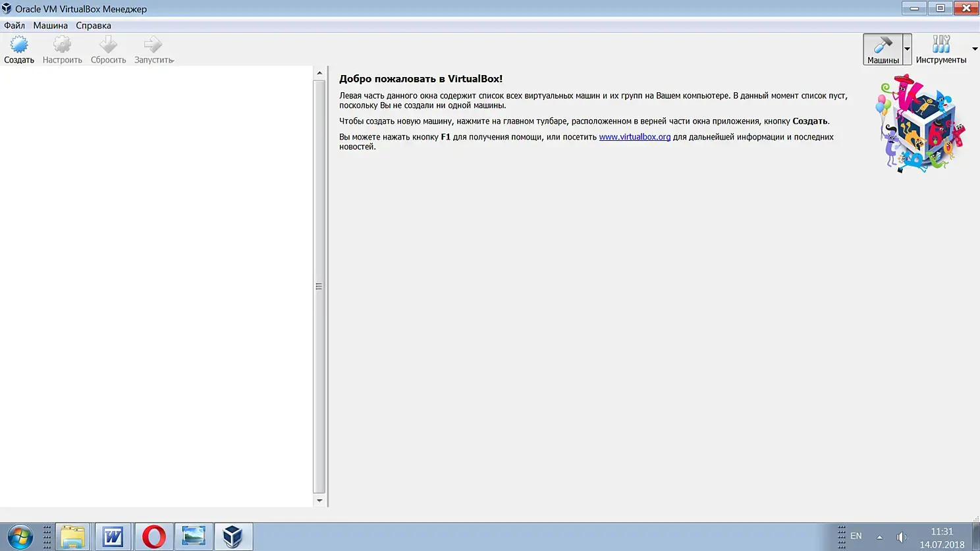Click the down arrow of the machine list scrollbar

(319, 500)
